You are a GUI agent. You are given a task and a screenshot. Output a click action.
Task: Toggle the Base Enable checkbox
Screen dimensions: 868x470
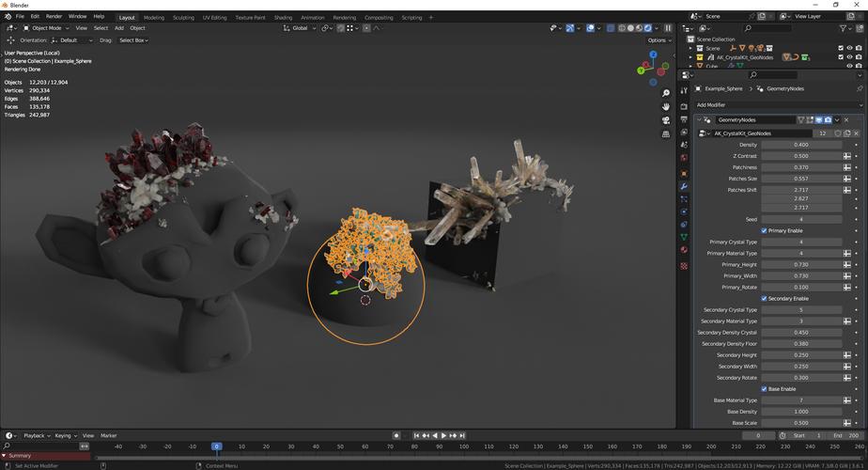764,389
